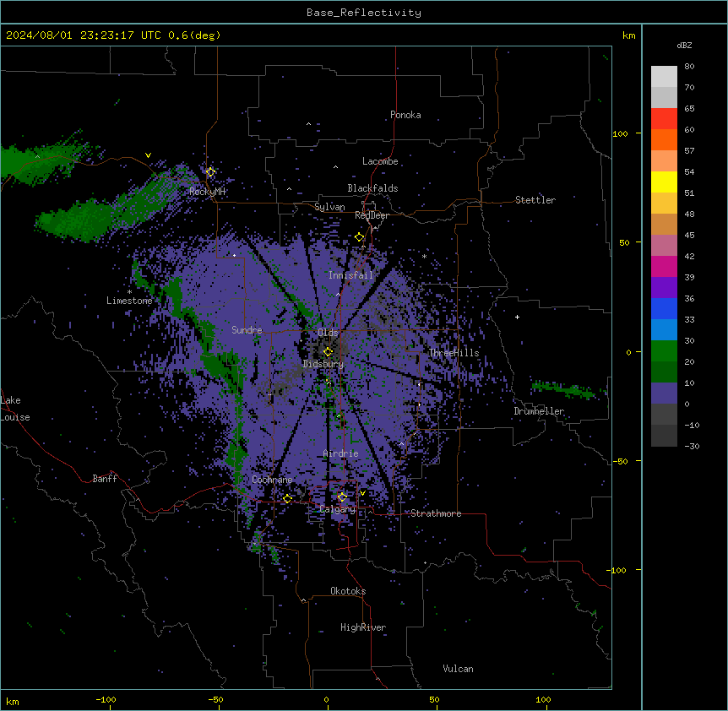Click the RockyMH label
728x711 pixels.
tap(207, 192)
